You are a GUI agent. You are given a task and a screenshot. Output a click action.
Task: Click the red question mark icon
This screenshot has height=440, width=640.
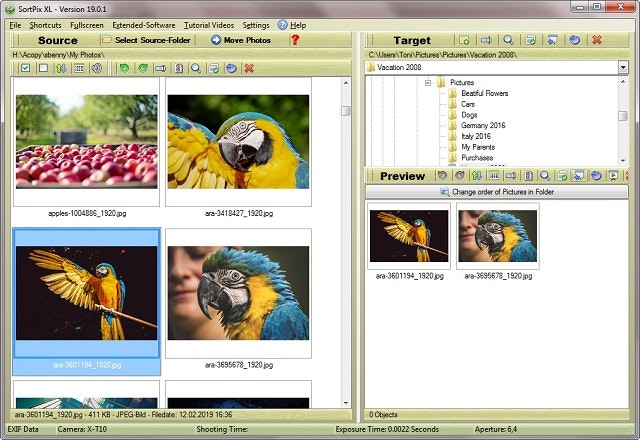click(x=295, y=40)
